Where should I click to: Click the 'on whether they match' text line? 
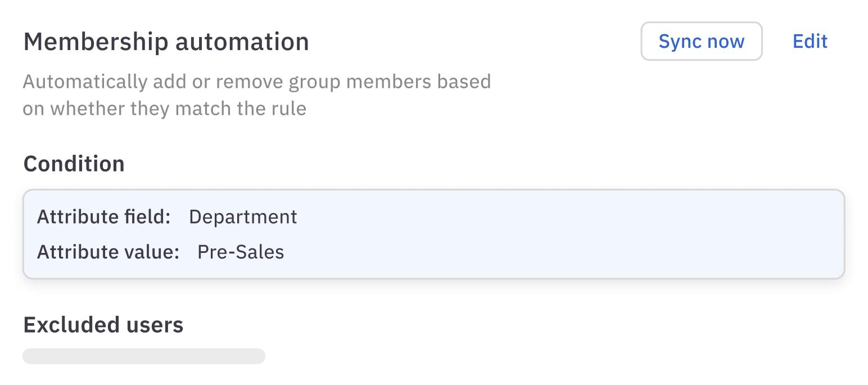pyautogui.click(x=164, y=108)
